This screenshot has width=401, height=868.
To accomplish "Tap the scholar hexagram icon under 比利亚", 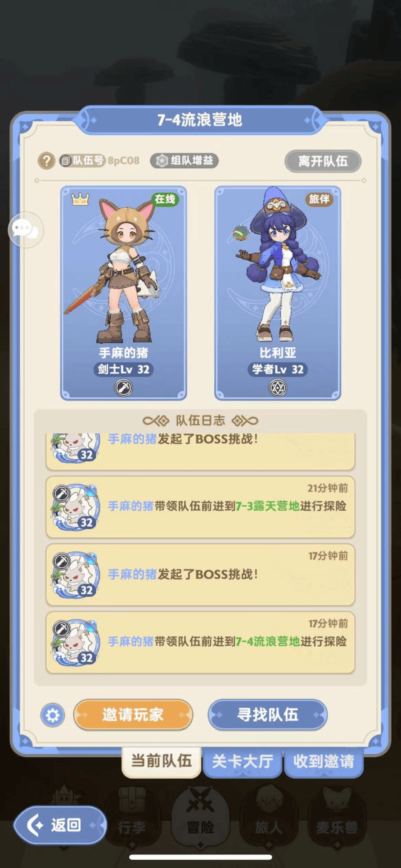I will (x=278, y=387).
